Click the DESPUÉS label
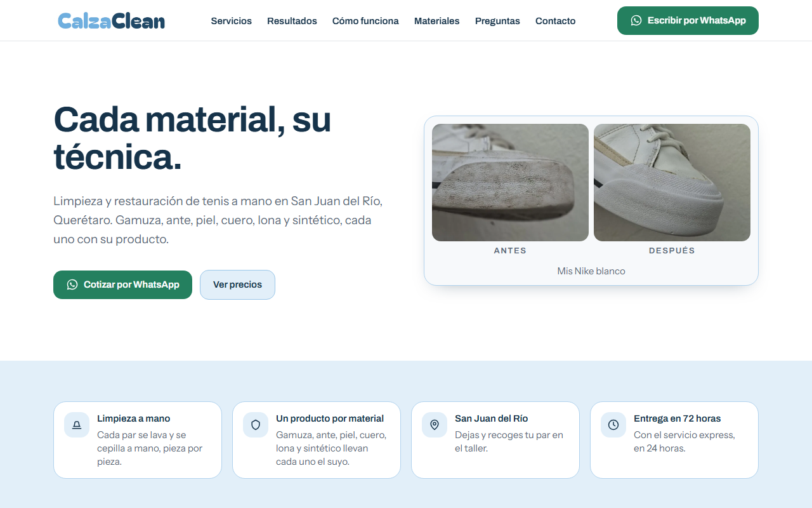Viewport: 812px width, 508px height. tap(672, 251)
